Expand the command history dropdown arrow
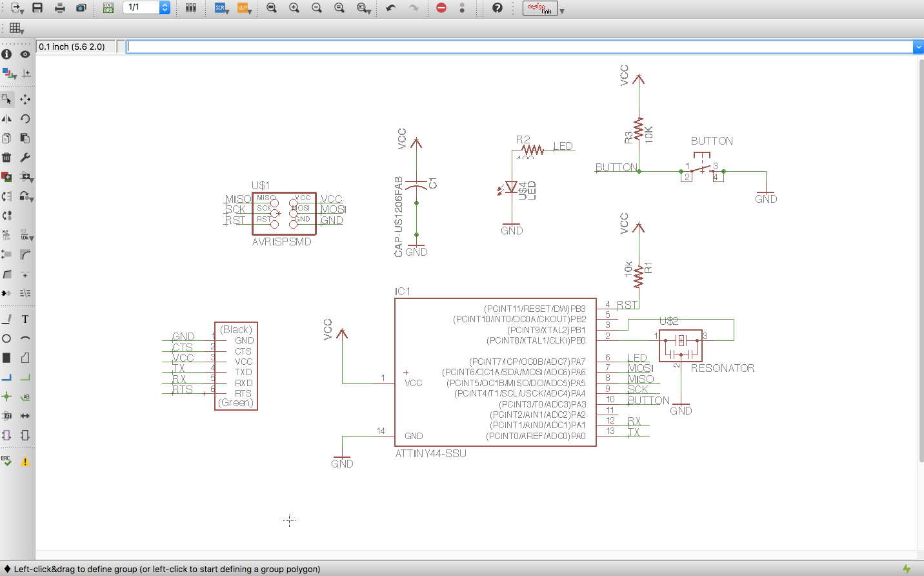This screenshot has height=576, width=924. (918, 46)
